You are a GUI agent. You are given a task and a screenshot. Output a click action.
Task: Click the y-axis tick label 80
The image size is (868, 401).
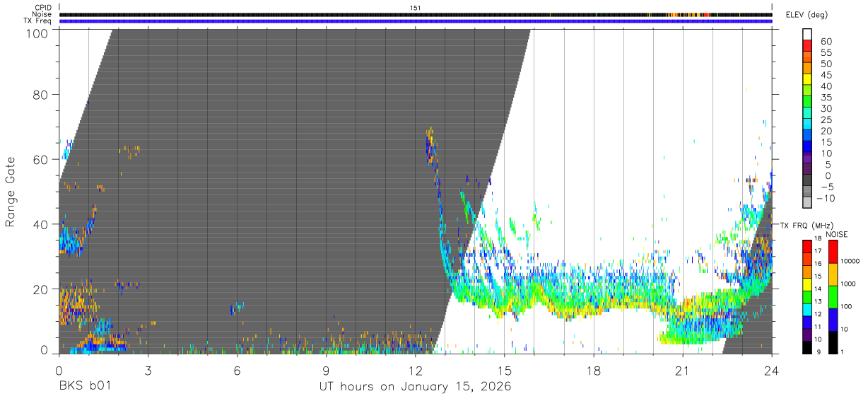click(x=40, y=95)
